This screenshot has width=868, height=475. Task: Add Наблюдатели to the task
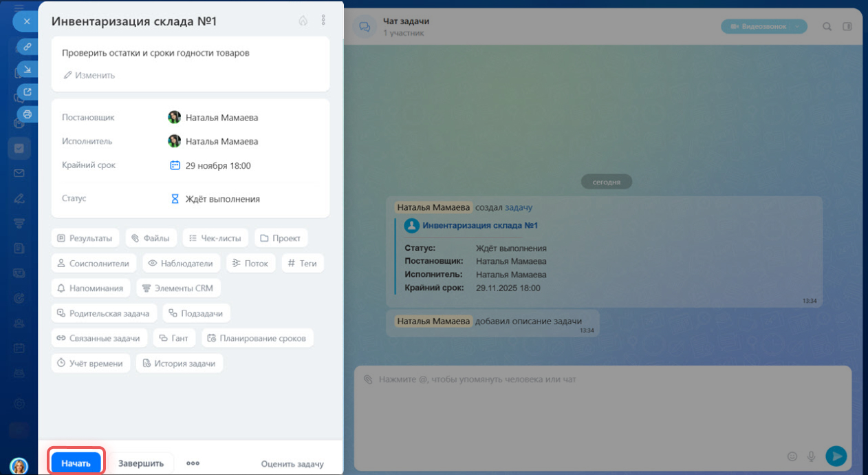(182, 263)
